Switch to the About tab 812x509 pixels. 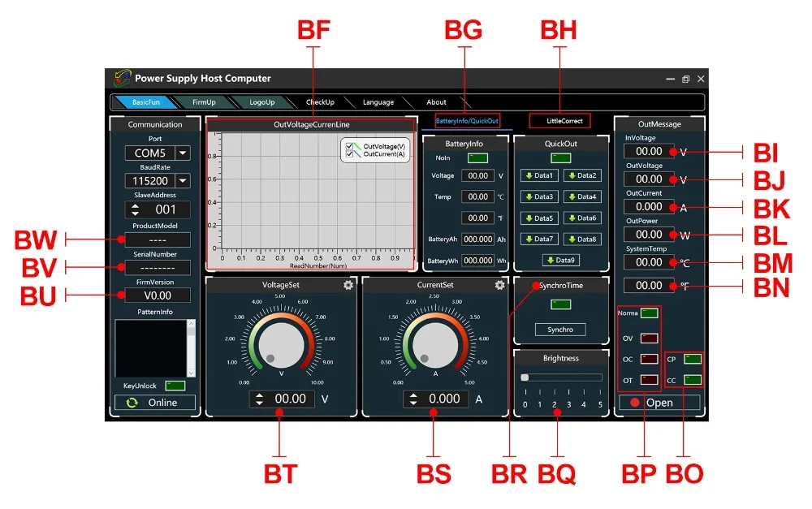pos(436,102)
